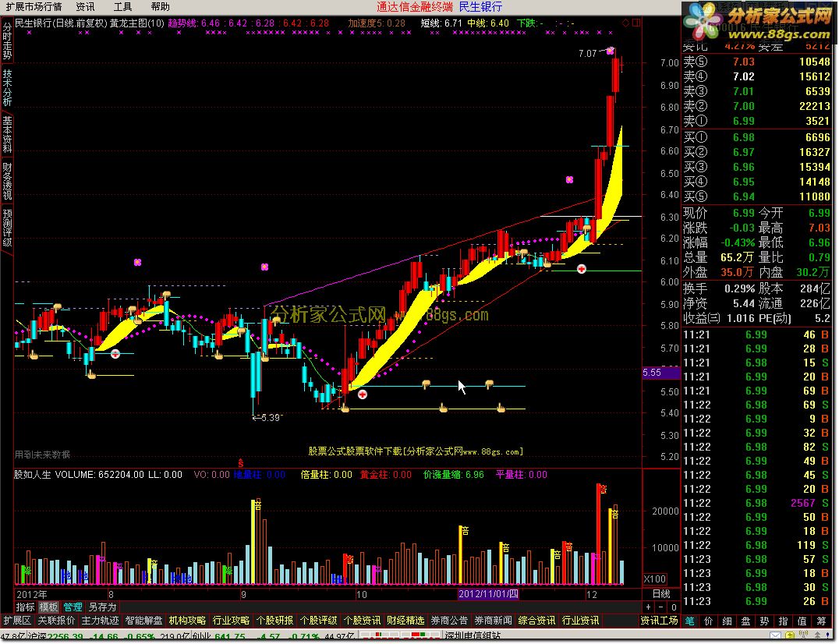Viewport: 839px width, 644px height.
Task: Open the 券商新闻 tab
Action: pos(494,621)
